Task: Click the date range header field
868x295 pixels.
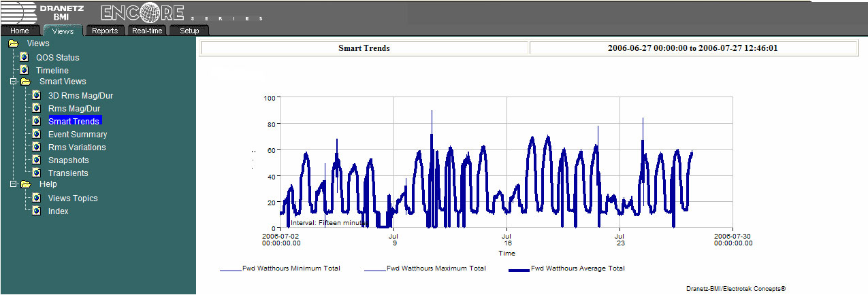Action: click(693, 48)
